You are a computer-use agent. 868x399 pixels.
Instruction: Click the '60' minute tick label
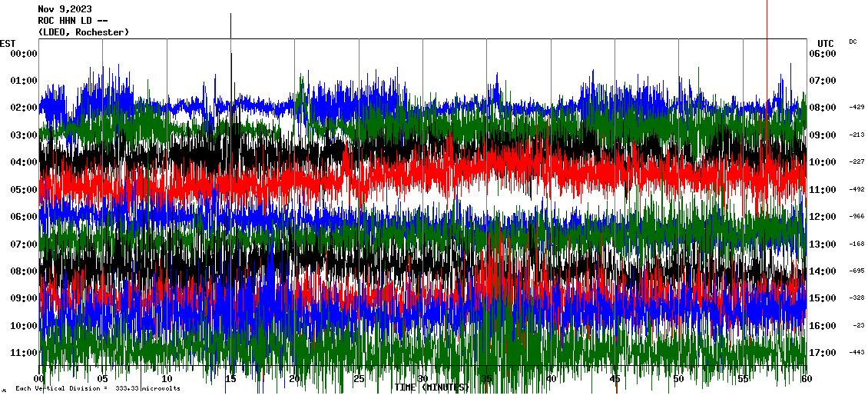tap(807, 379)
